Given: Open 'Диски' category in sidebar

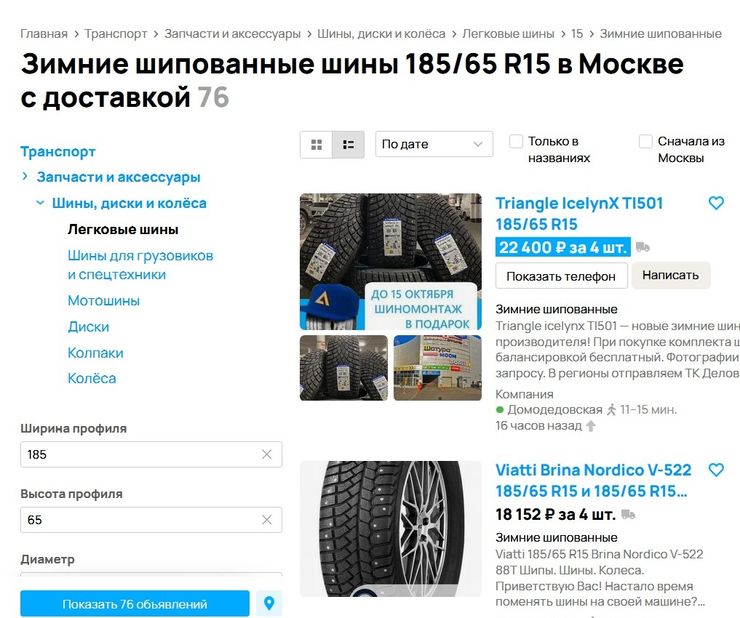Looking at the screenshot, I should click(x=88, y=327).
